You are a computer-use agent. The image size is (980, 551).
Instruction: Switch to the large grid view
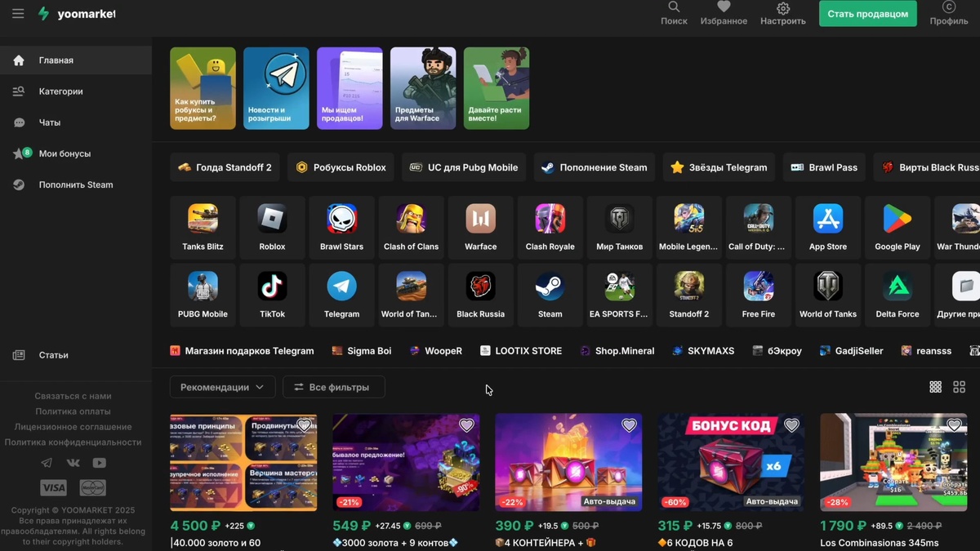point(960,387)
